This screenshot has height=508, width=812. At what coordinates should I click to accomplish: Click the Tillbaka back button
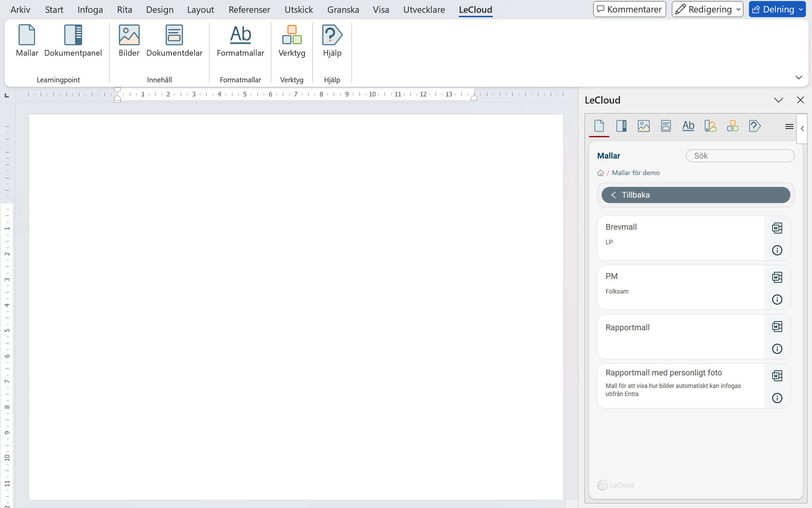point(695,195)
